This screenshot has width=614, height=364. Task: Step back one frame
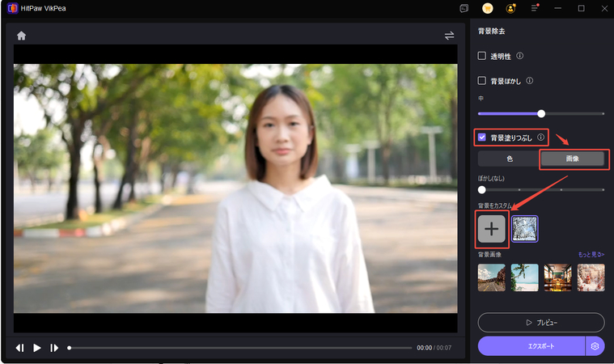pyautogui.click(x=20, y=348)
